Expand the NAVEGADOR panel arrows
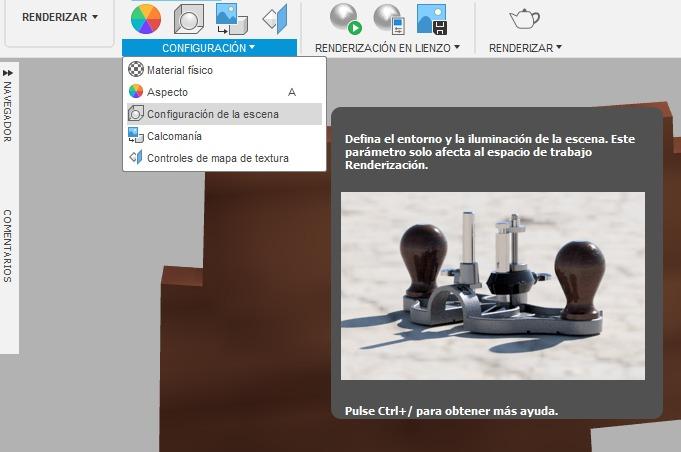Image resolution: width=681 pixels, height=452 pixels. click(x=7, y=72)
